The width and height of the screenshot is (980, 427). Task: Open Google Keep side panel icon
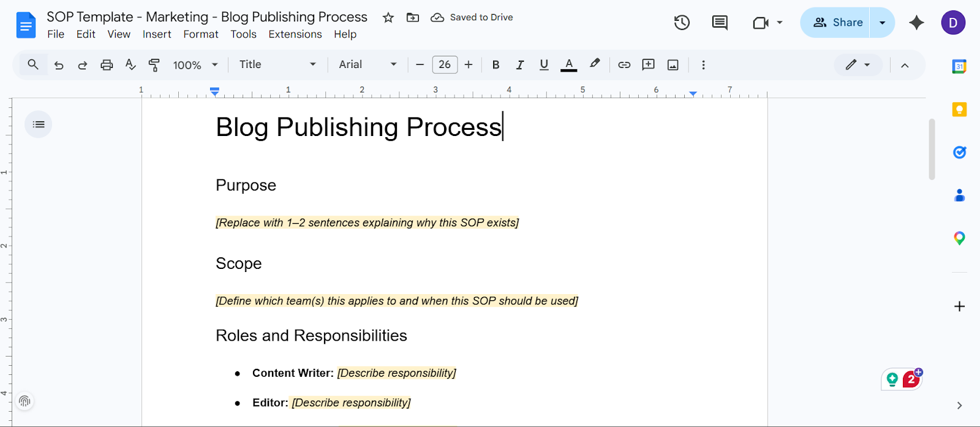pyautogui.click(x=959, y=110)
